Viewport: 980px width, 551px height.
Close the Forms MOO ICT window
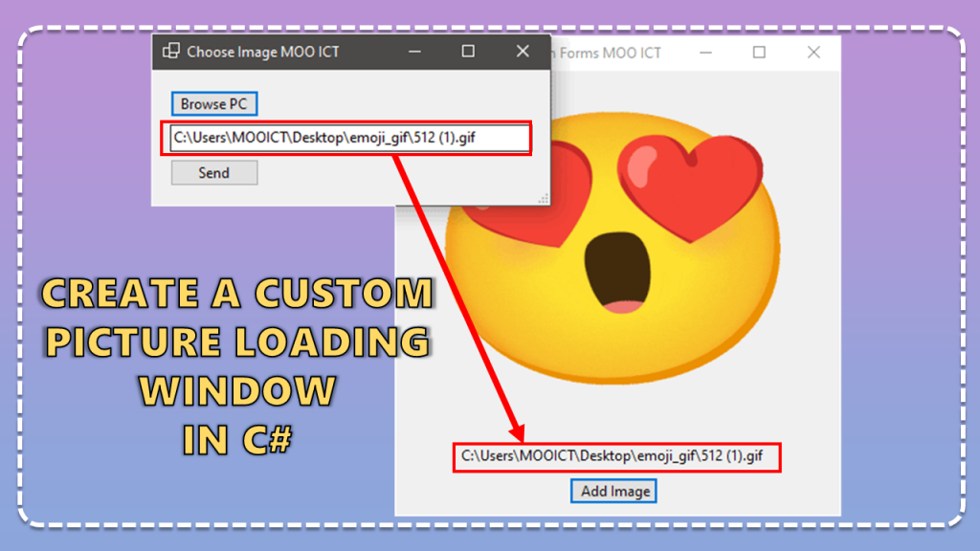point(813,53)
